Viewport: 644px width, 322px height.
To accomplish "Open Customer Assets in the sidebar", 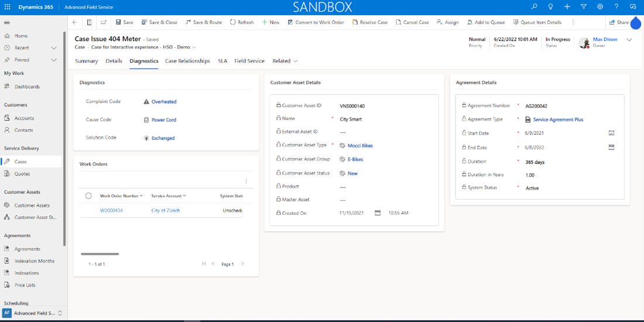I will (x=32, y=205).
